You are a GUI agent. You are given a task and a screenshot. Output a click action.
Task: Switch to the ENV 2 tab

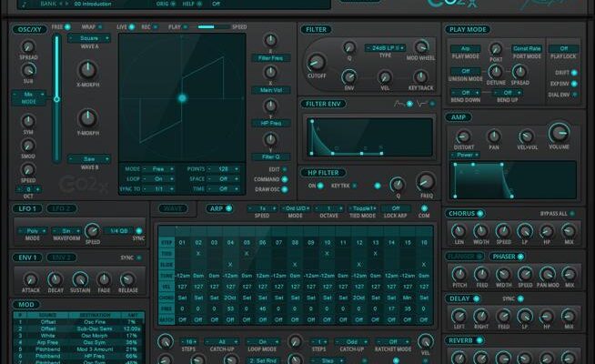click(62, 258)
